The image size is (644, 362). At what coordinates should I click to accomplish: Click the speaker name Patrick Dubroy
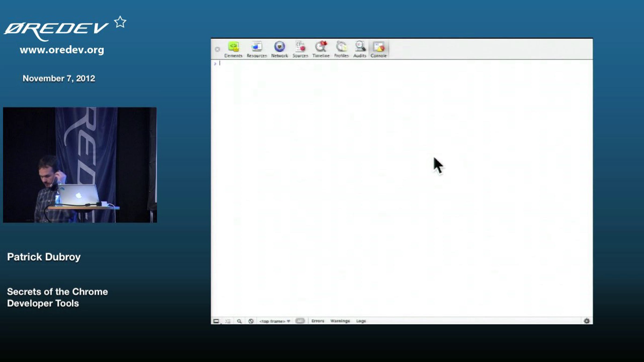coord(44,257)
